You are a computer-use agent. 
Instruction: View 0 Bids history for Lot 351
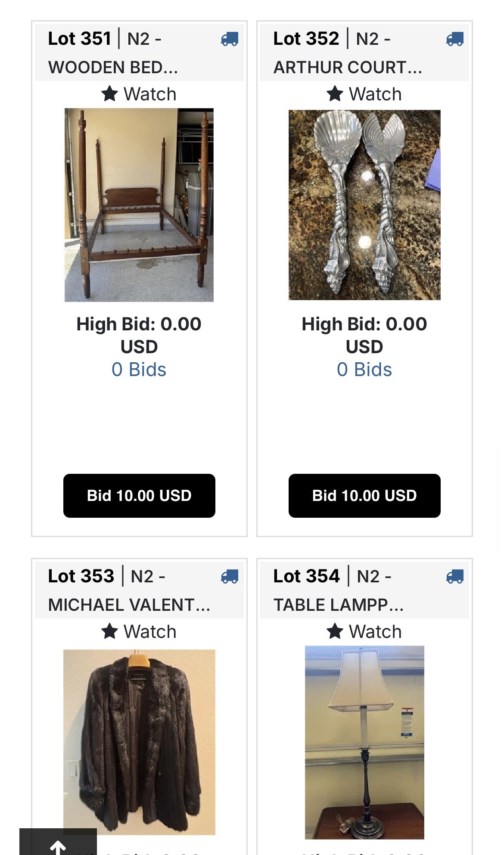[x=139, y=370]
